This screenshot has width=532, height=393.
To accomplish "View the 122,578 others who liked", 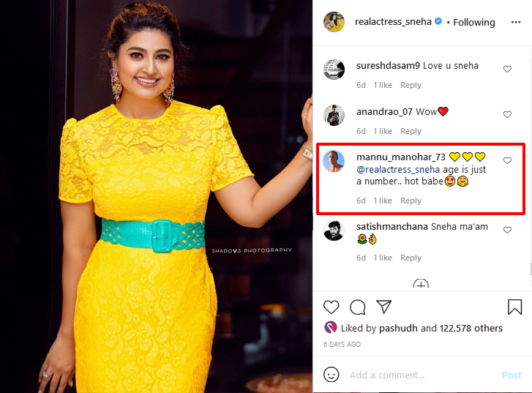I will point(471,328).
